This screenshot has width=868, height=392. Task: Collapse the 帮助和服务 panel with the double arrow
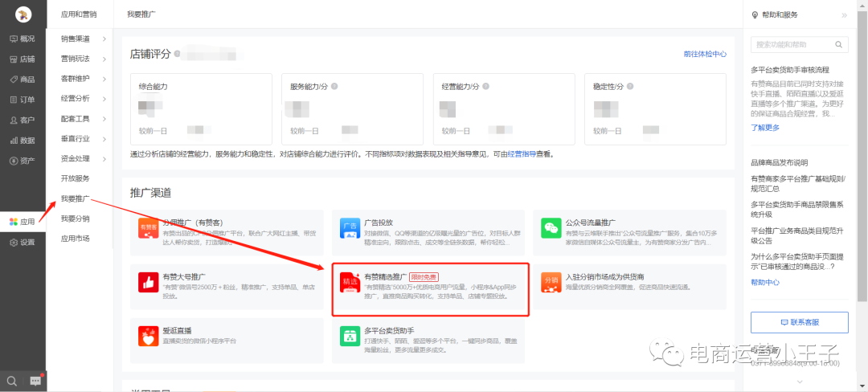point(844,14)
